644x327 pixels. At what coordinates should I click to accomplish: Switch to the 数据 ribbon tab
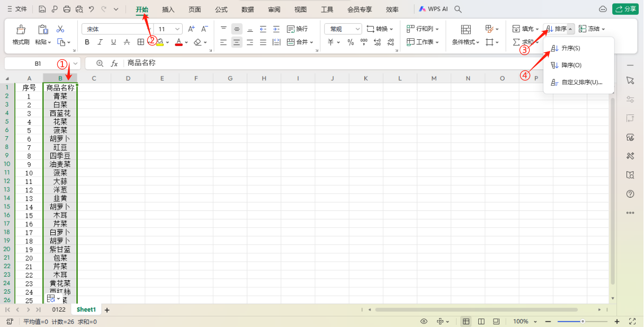247,10
